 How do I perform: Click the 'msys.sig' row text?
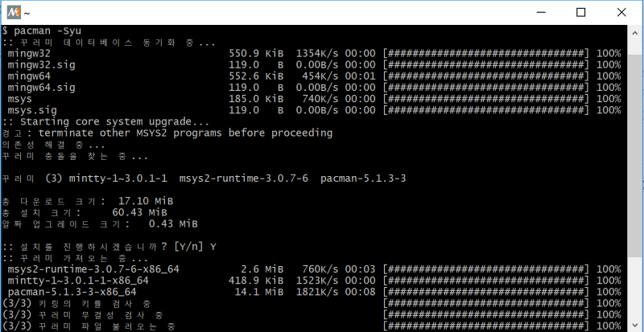coord(32,110)
